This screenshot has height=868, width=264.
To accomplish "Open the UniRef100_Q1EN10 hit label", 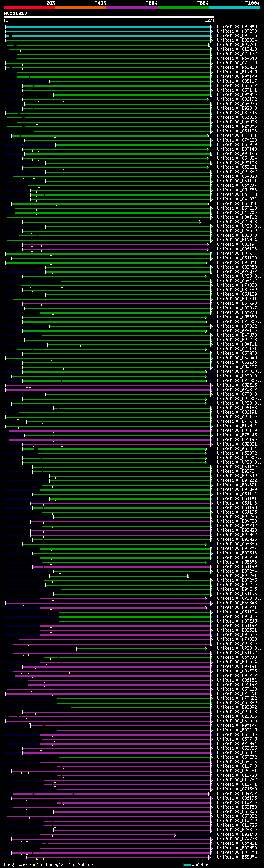I will (x=237, y=50).
